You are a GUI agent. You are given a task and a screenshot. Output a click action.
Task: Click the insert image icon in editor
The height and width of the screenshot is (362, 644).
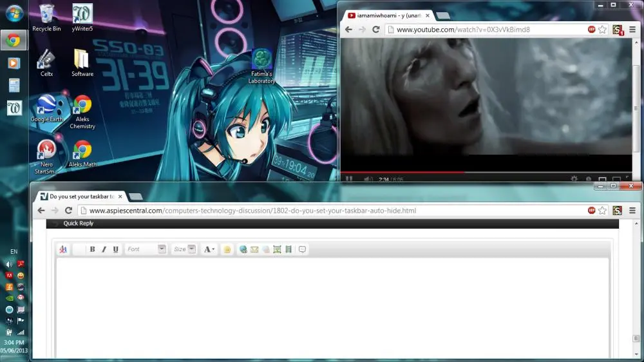(277, 249)
